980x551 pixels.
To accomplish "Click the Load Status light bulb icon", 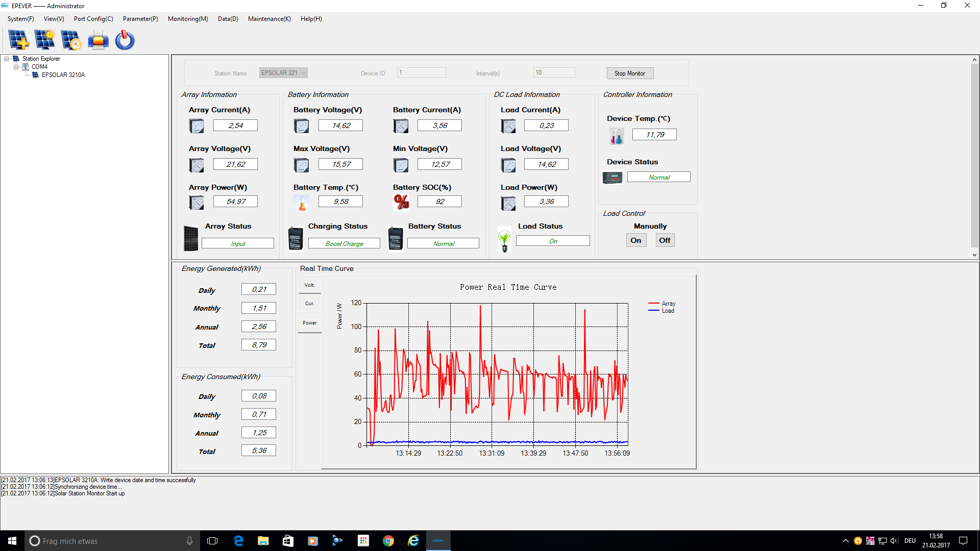I will pos(504,240).
